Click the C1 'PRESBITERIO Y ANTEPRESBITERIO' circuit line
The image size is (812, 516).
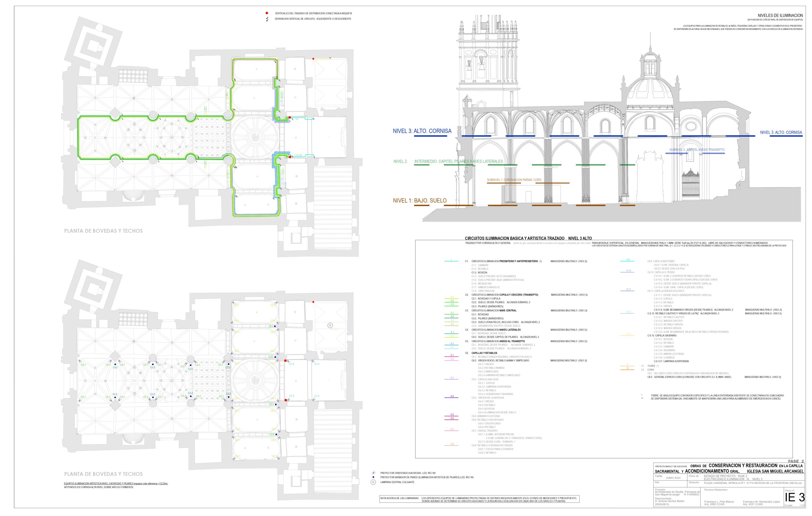[x=507, y=261]
